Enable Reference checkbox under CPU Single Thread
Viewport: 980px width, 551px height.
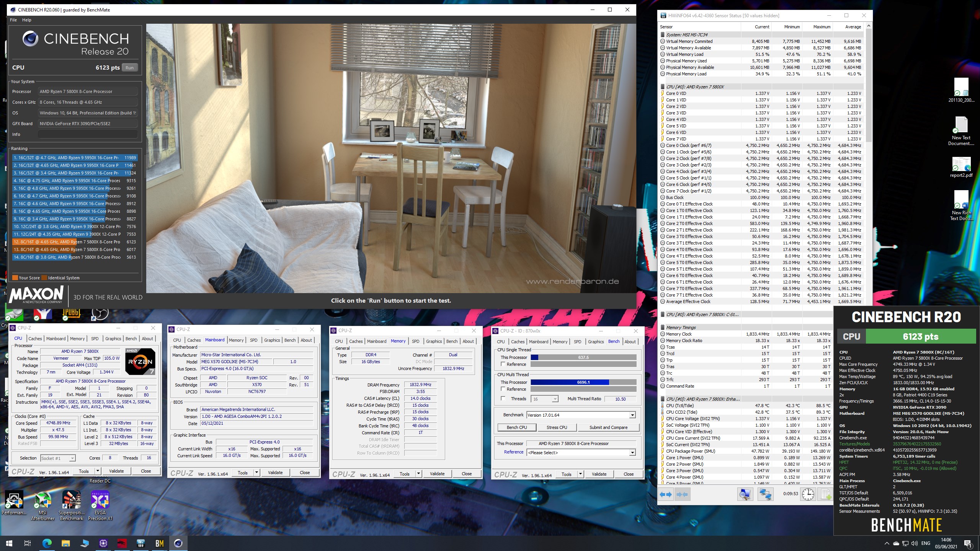point(503,364)
